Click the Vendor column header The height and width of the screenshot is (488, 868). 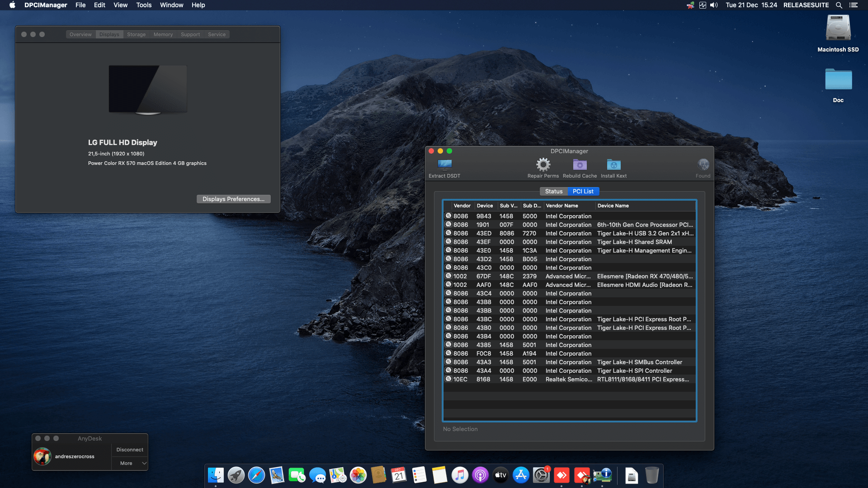462,206
